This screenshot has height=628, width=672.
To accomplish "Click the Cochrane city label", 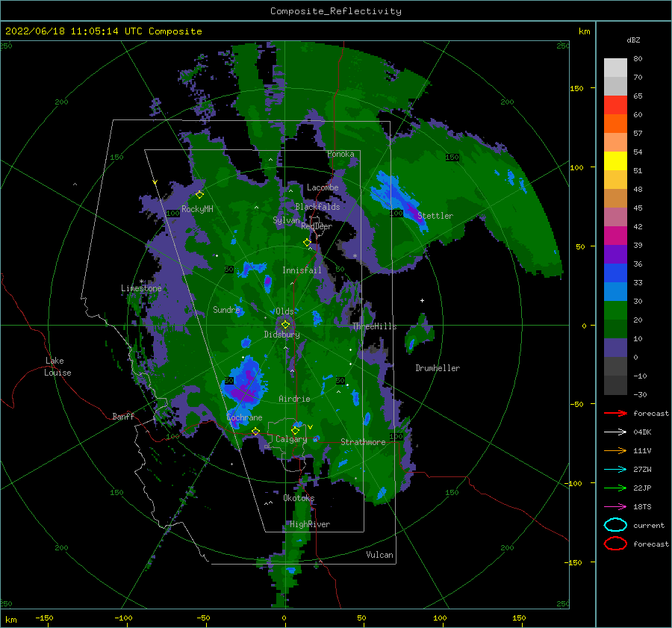I will coord(244,417).
